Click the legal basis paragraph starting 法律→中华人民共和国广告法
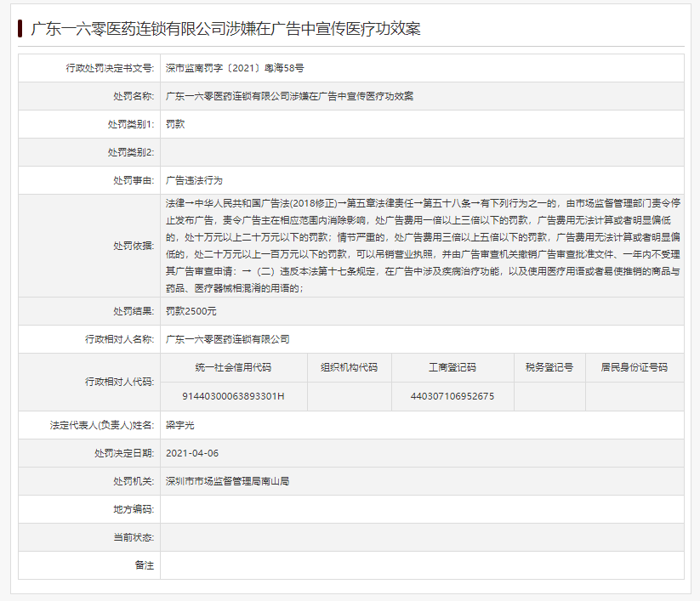 click(423, 246)
